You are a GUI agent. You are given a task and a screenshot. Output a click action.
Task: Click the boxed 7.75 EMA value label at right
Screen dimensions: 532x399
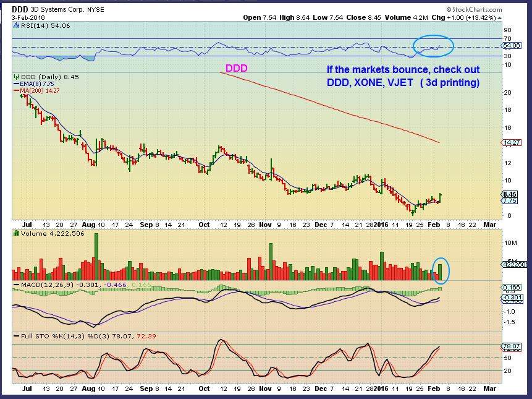tap(510, 200)
